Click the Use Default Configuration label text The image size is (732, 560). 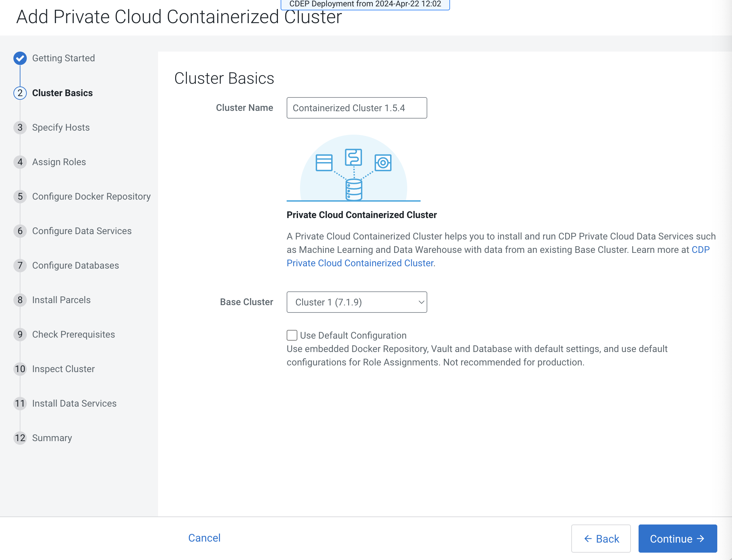pyautogui.click(x=353, y=335)
